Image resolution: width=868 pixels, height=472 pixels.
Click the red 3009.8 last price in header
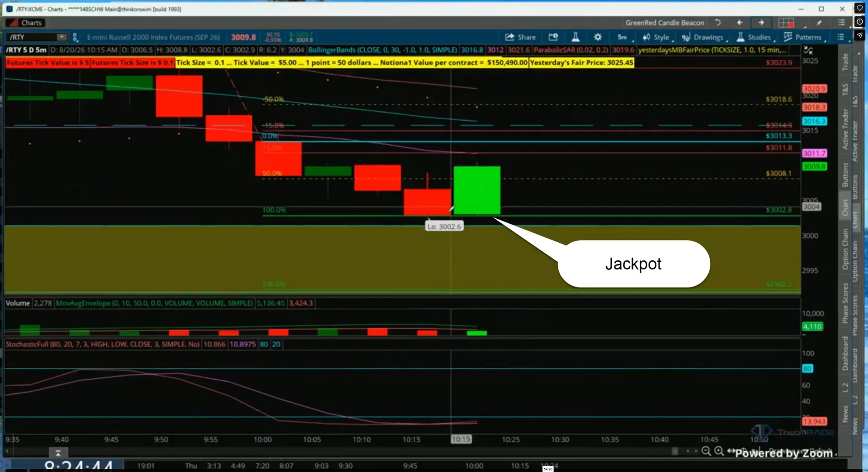[243, 37]
